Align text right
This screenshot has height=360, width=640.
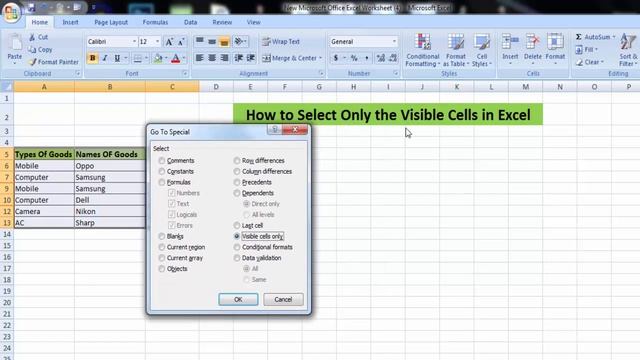click(x=224, y=58)
